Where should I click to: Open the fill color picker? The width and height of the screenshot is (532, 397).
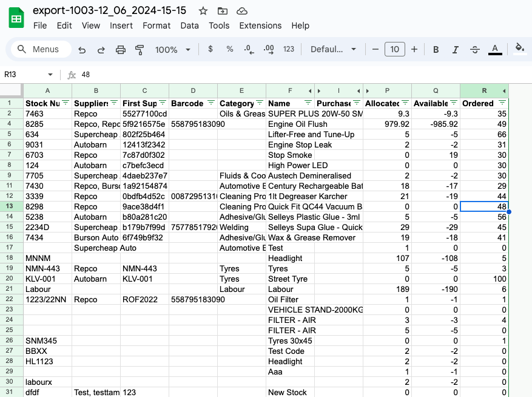[520, 49]
